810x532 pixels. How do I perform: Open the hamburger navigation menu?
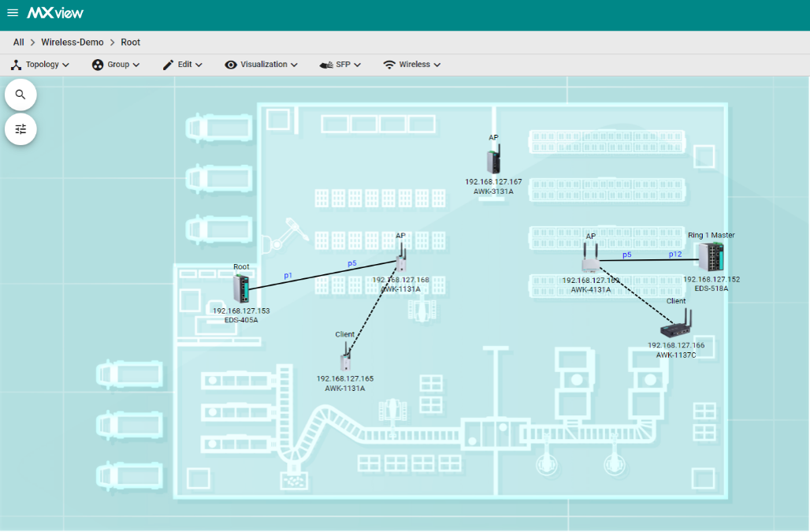tap(13, 13)
